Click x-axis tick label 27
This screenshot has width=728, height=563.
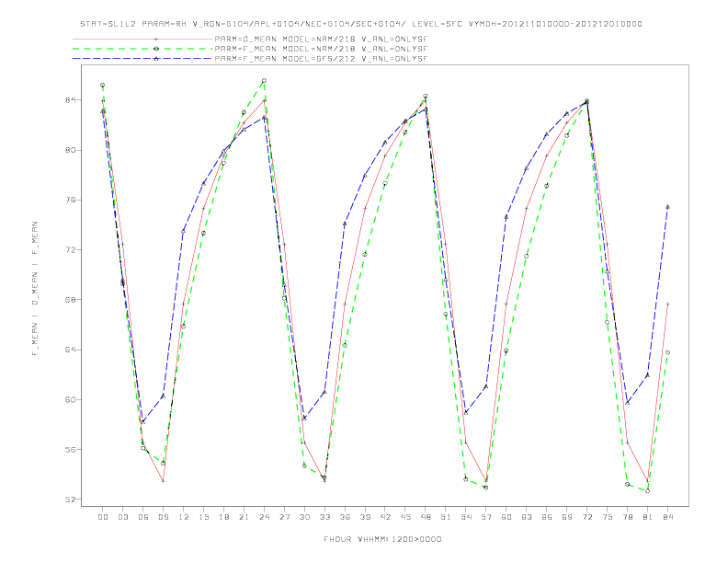(284, 517)
